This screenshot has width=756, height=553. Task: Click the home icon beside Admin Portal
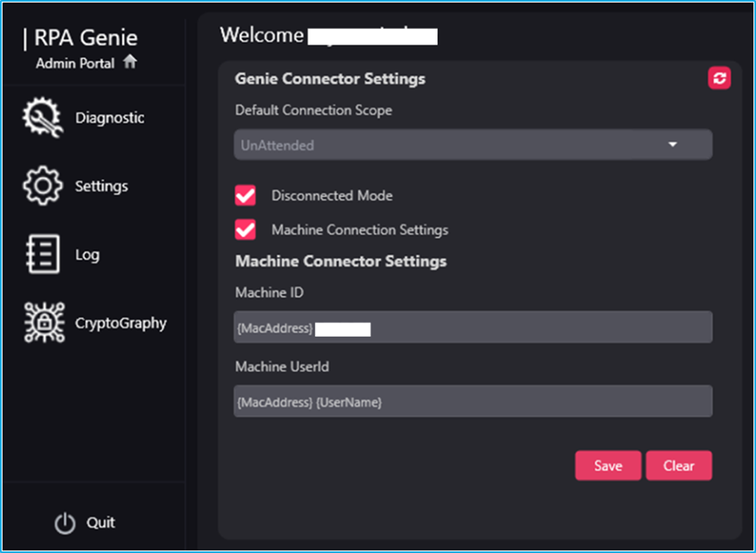tap(130, 62)
